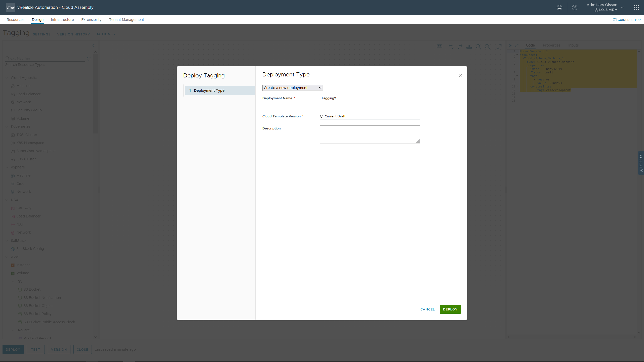
Task: Go to the Tenant Management tab
Action: pos(127,20)
